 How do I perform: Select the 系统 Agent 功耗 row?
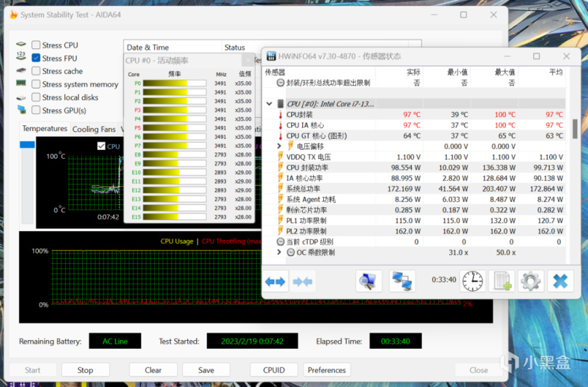414,200
